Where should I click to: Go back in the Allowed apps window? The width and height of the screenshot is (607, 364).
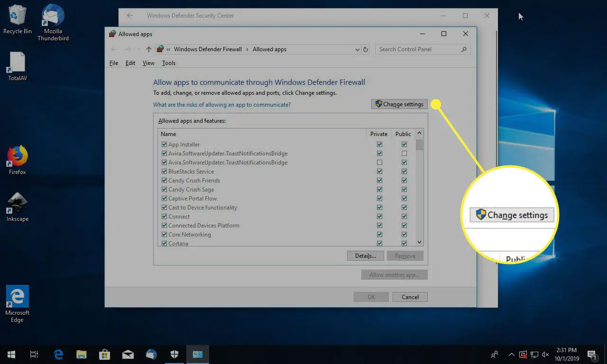pos(114,49)
